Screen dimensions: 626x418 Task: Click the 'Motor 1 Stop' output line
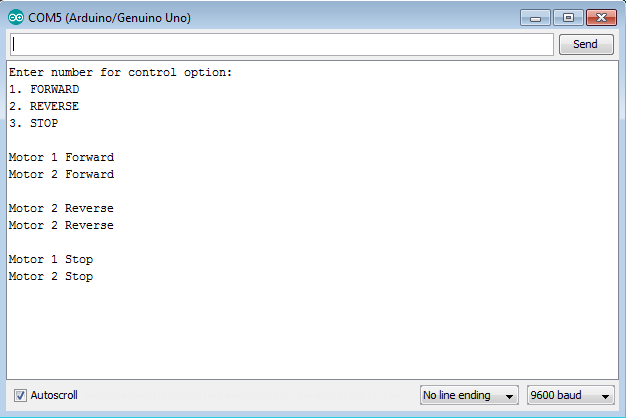[x=51, y=259]
